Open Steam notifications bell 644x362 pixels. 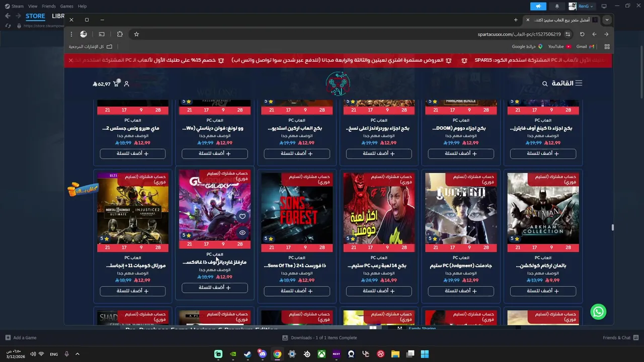coord(557,6)
